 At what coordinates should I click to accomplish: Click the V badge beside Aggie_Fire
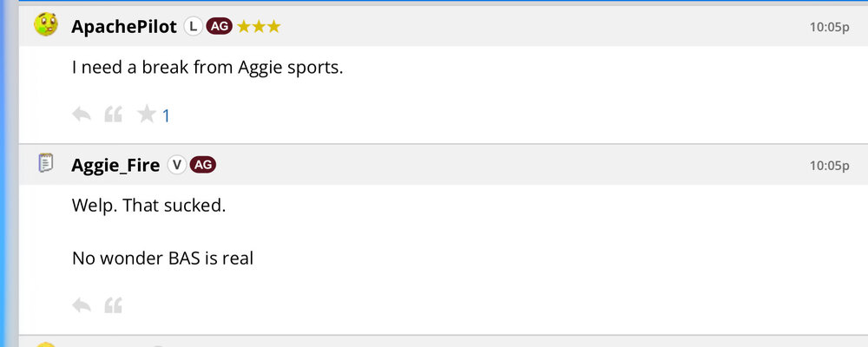(x=177, y=165)
